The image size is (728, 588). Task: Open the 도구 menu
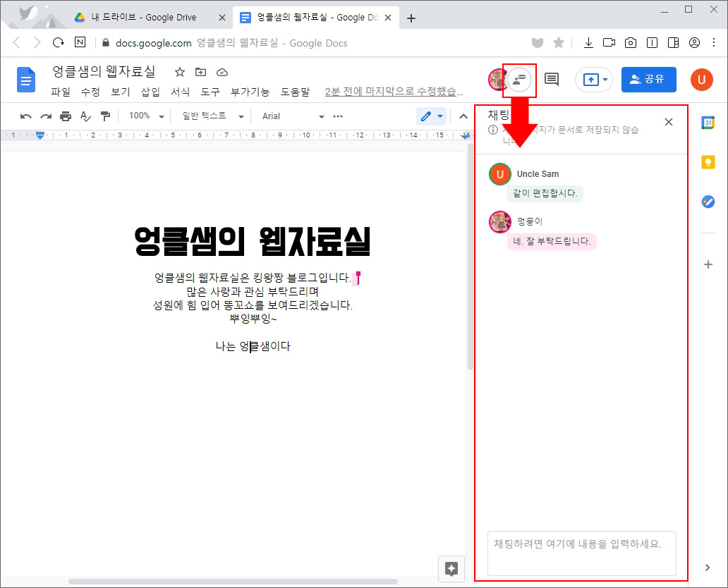pyautogui.click(x=210, y=92)
